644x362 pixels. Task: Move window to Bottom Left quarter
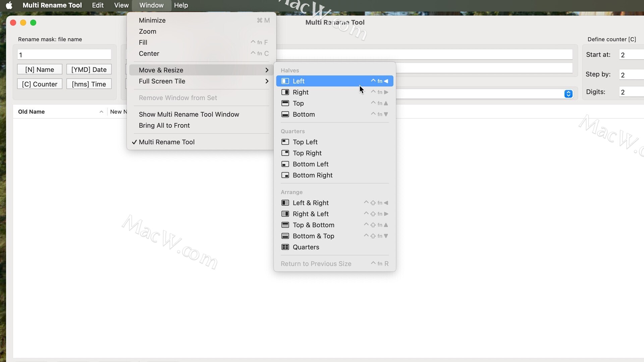[x=335, y=164]
